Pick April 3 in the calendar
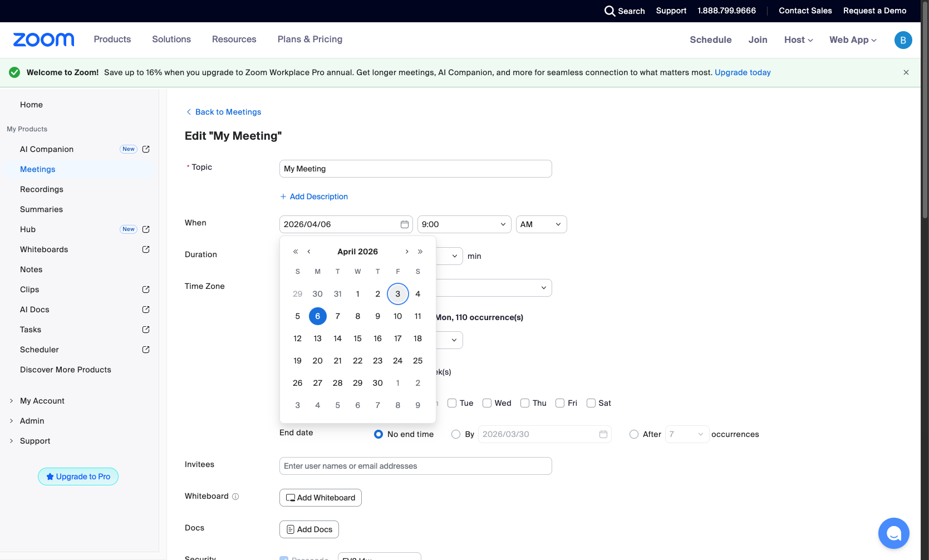929x560 pixels. [398, 294]
